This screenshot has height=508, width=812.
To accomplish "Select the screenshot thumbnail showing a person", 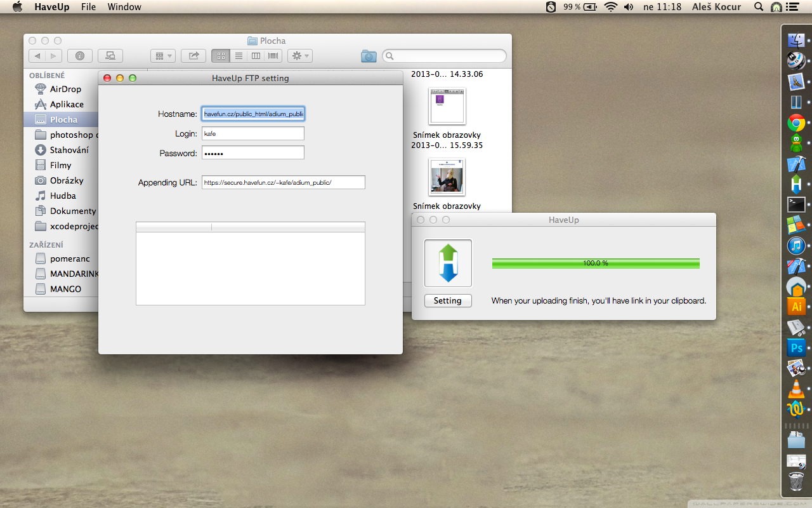I will click(x=447, y=177).
